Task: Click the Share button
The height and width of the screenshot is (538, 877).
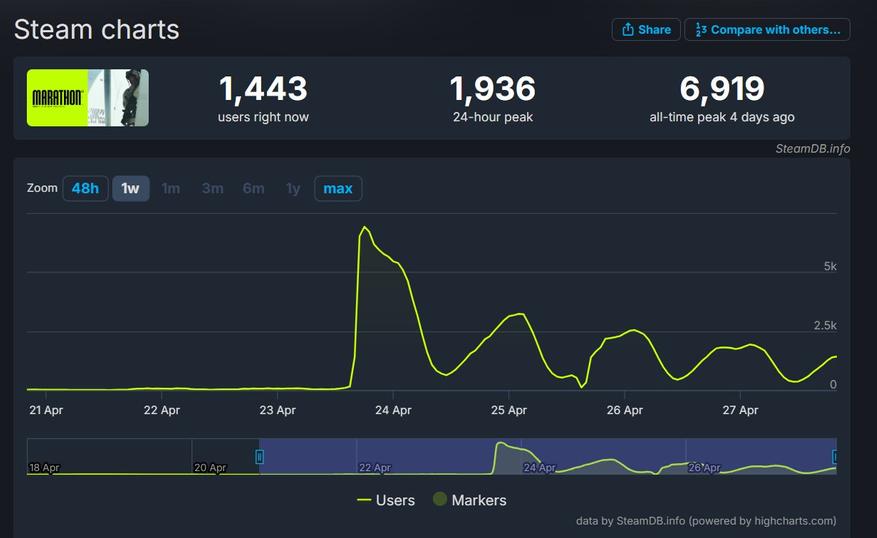Action: pyautogui.click(x=646, y=30)
